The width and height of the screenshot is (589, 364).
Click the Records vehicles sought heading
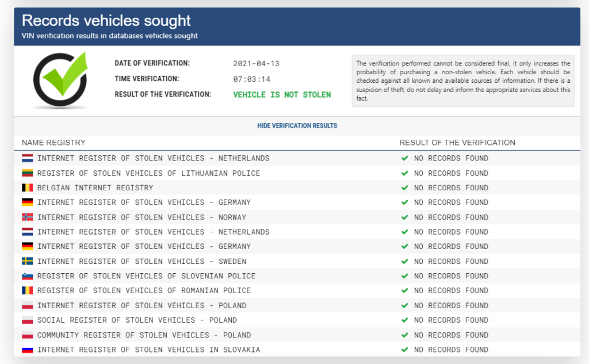coord(106,21)
